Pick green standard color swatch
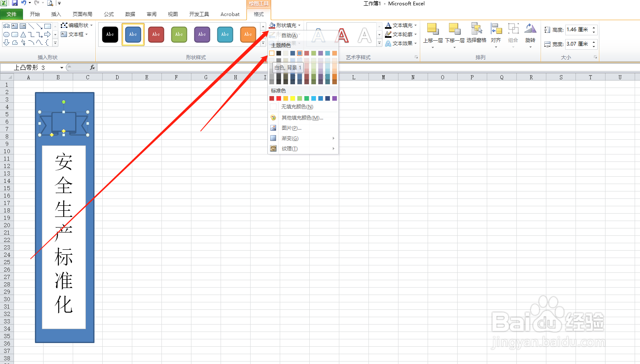 [306, 99]
